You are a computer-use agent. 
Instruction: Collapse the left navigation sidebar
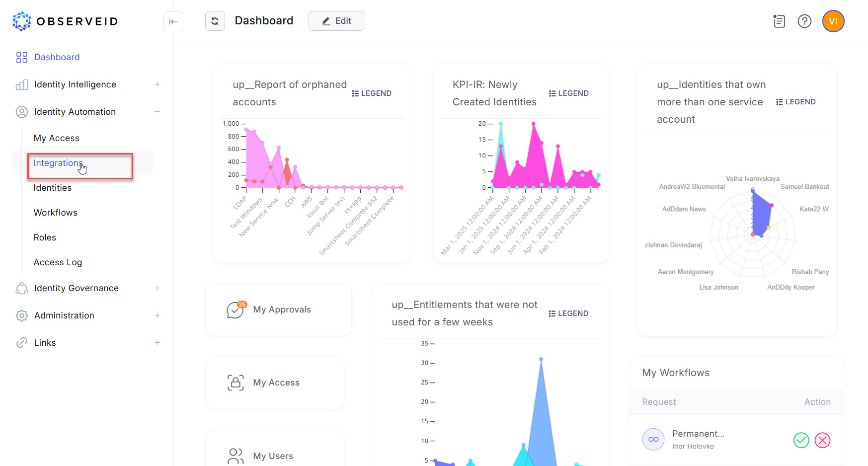click(x=173, y=21)
